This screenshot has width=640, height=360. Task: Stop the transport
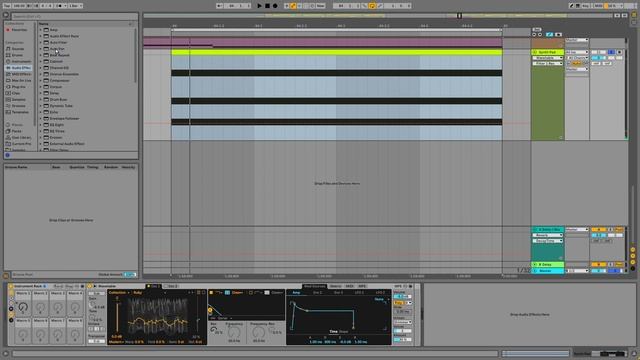(267, 6)
